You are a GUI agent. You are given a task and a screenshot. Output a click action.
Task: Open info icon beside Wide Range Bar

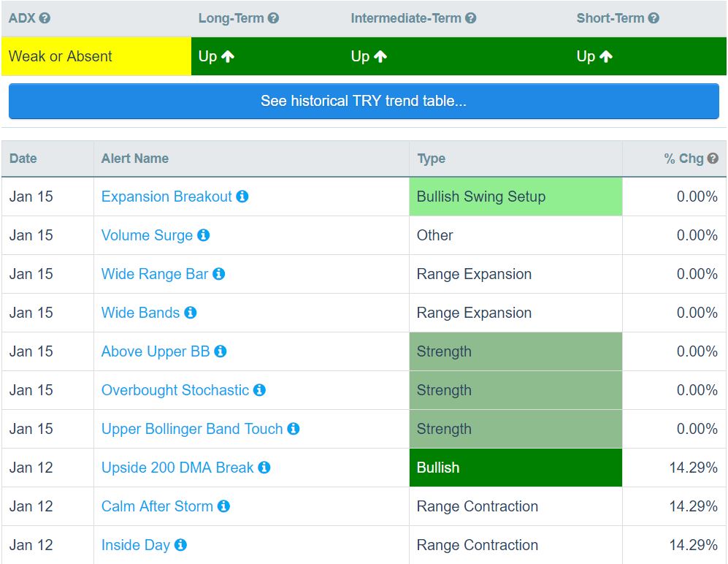click(218, 274)
